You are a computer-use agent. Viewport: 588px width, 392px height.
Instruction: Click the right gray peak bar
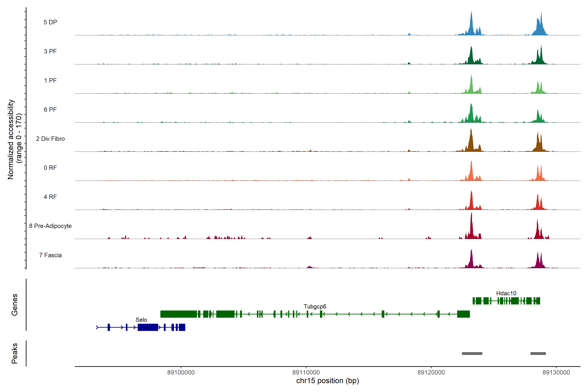pos(538,353)
